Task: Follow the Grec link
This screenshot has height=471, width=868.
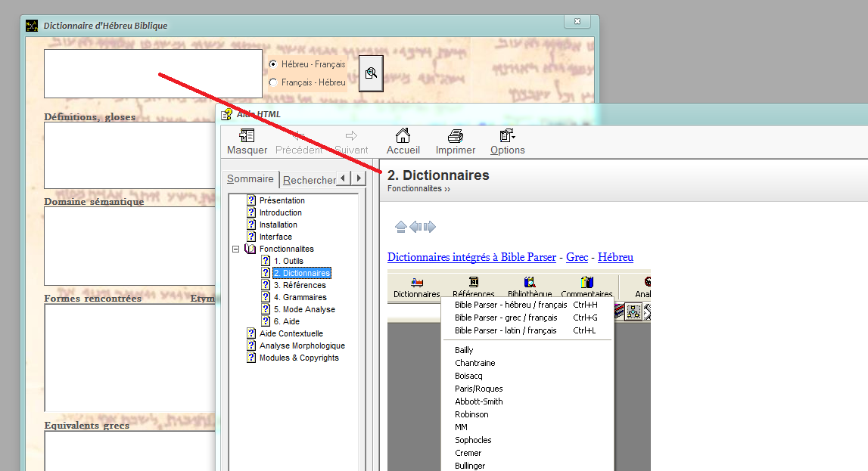Action: (577, 257)
